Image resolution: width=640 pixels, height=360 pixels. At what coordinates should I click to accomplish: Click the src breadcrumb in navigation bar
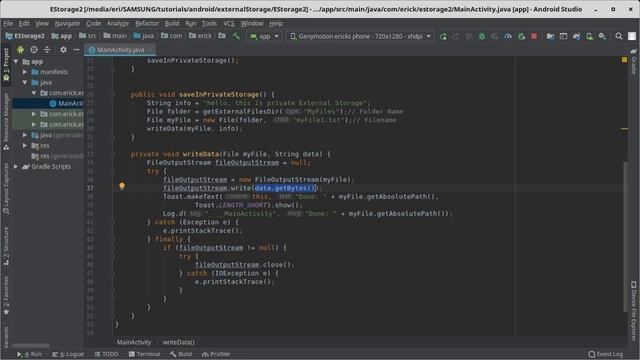[87, 36]
